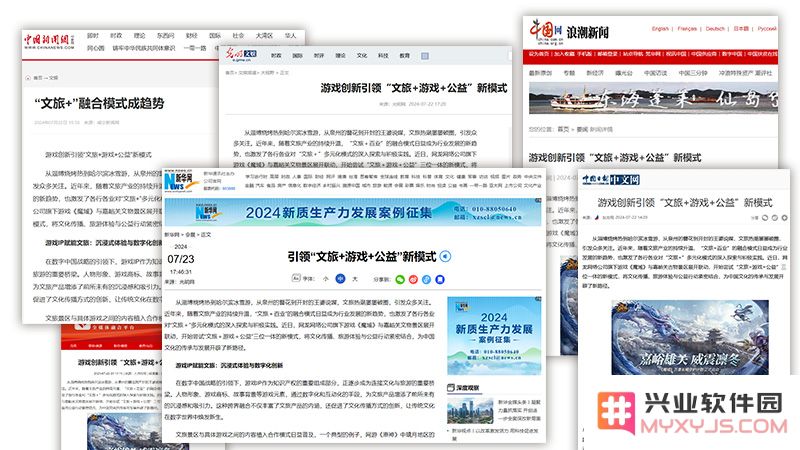Switch China.com.cn to Deutsch
The height and width of the screenshot is (450, 800).
click(x=715, y=29)
